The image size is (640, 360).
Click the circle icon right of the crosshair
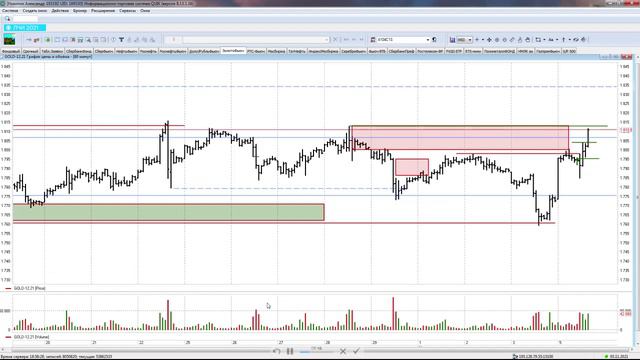coord(497,40)
